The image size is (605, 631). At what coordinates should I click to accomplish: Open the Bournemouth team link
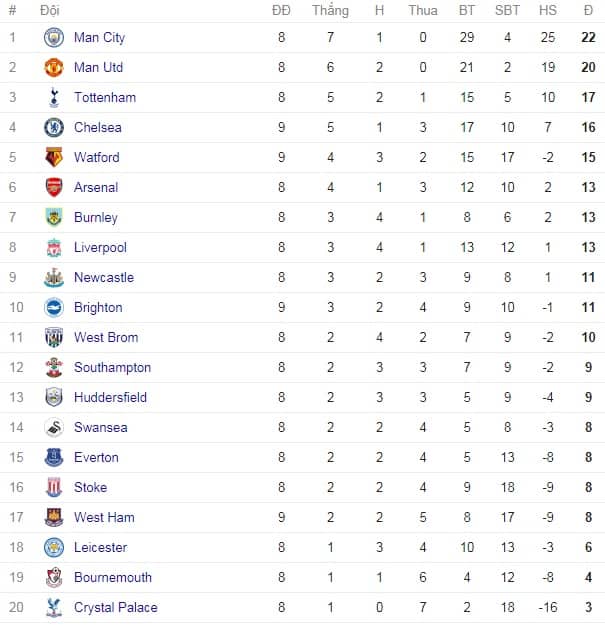(x=113, y=577)
